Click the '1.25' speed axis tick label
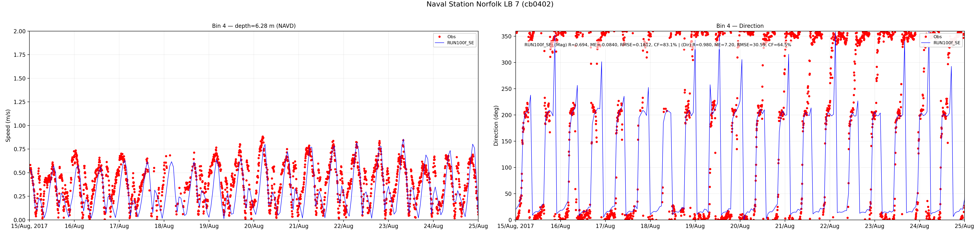 click(19, 102)
